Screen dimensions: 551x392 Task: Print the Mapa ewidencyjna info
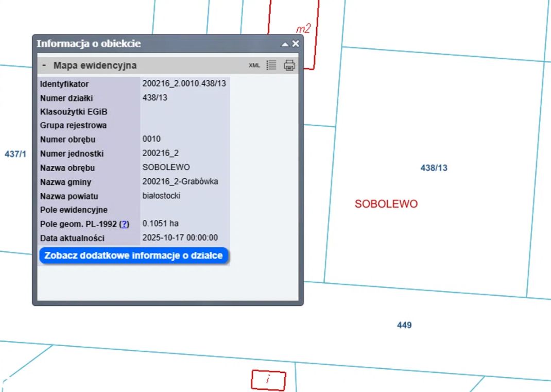coord(289,65)
